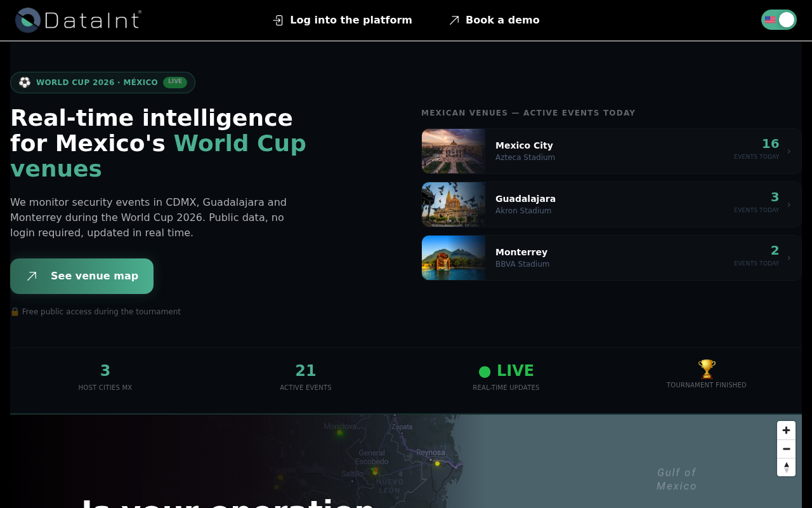Zoom in on the map
Image resolution: width=812 pixels, height=508 pixels.
(x=786, y=431)
